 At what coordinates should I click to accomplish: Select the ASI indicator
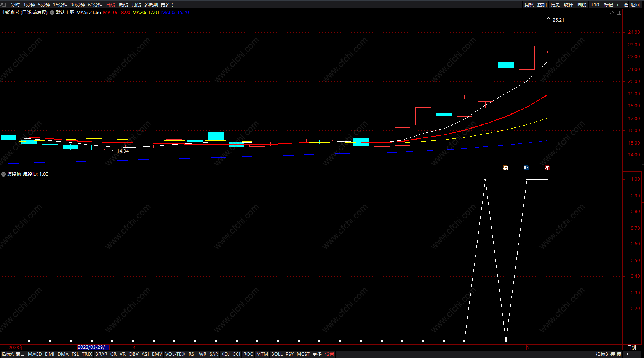(145, 354)
